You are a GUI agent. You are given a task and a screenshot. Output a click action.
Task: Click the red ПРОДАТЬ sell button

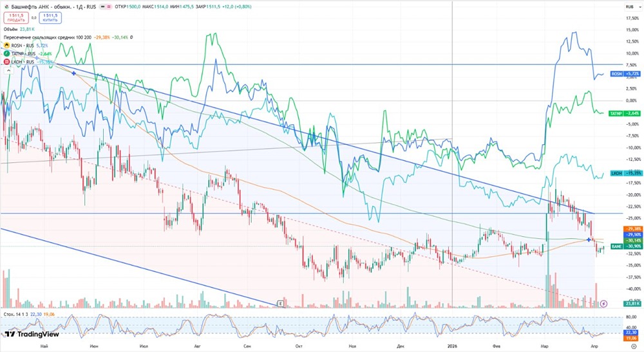pyautogui.click(x=17, y=17)
